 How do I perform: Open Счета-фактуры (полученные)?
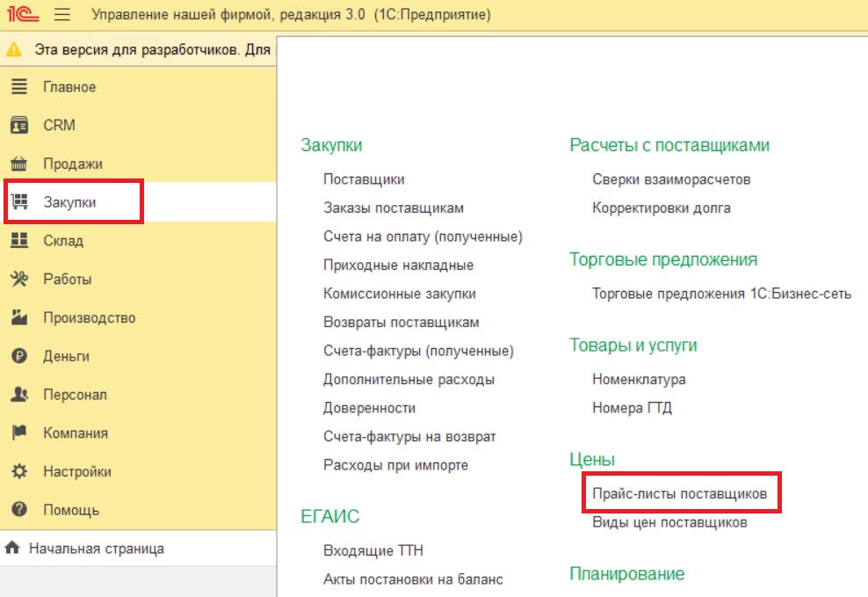pos(418,351)
